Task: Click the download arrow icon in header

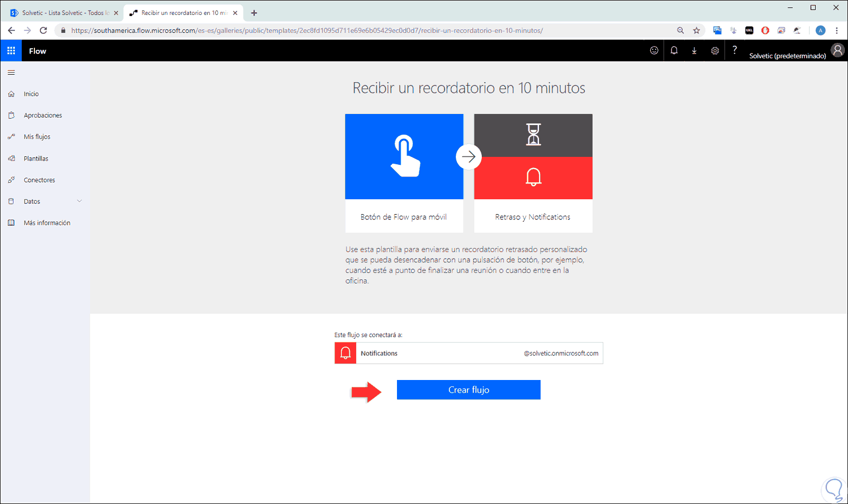Action: pyautogui.click(x=694, y=50)
